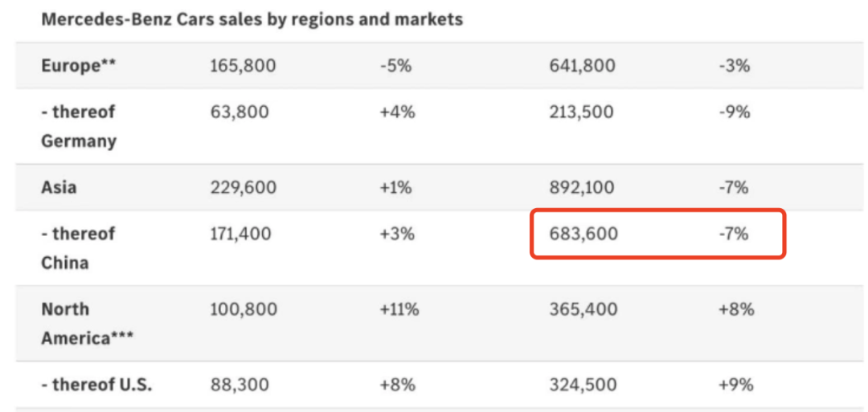Select the 213,500 Germany figure
This screenshot has height=412, width=868.
[581, 112]
